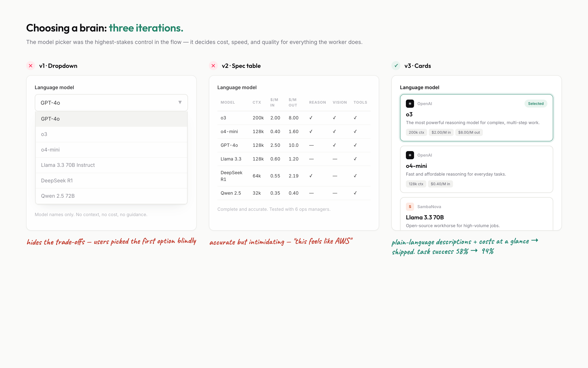This screenshot has height=368, width=588.
Task: Click the 0.35 input price for Qwen 2.5
Action: 275,193
